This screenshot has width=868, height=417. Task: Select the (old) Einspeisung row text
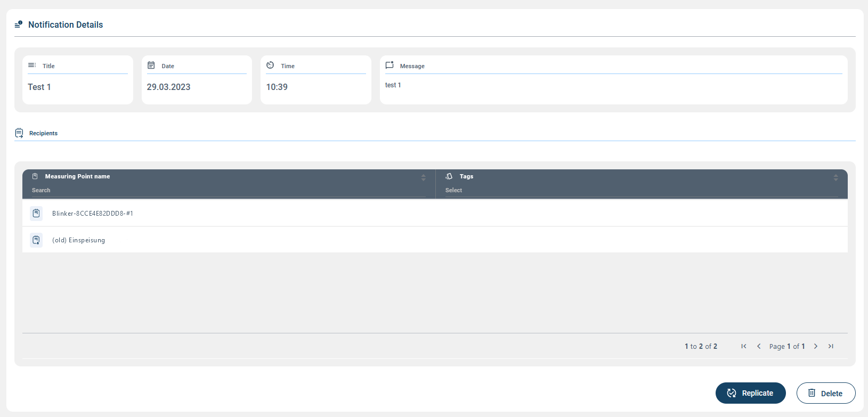78,240
